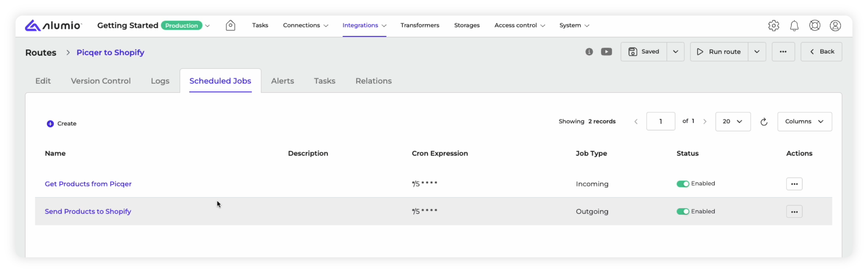Click Routes in the breadcrumb
Image resolution: width=868 pixels, height=273 pixels.
pos(41,52)
